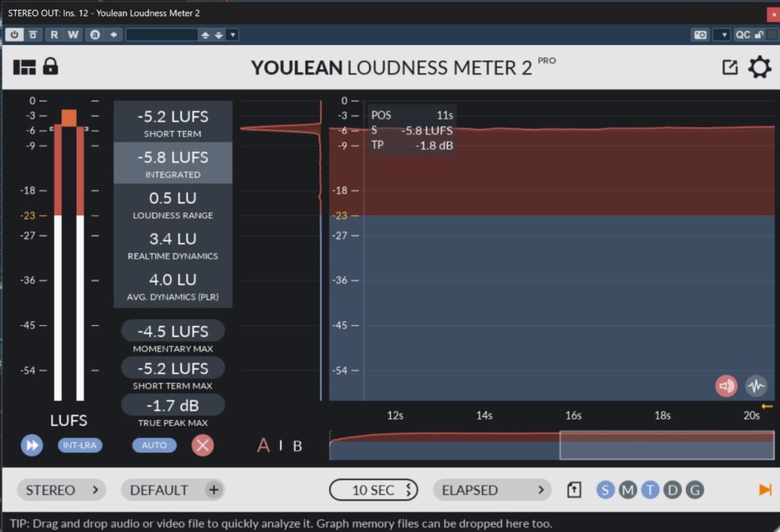This screenshot has width=780, height=532.
Task: Toggle the M momentary graph circle
Action: pos(628,490)
